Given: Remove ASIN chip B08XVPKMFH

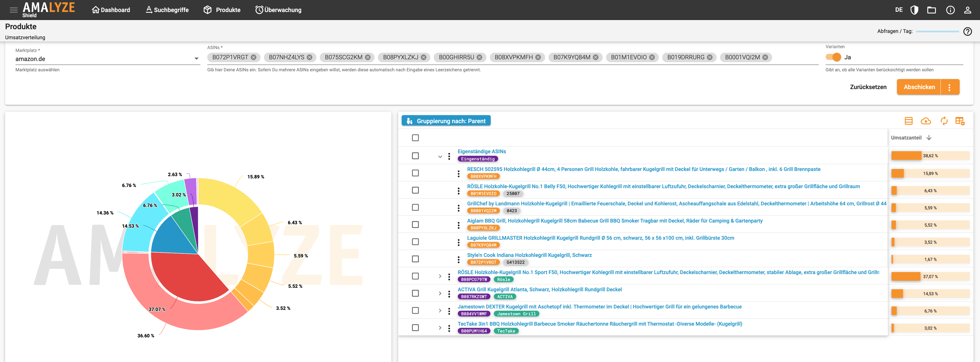Looking at the screenshot, I should pos(538,58).
